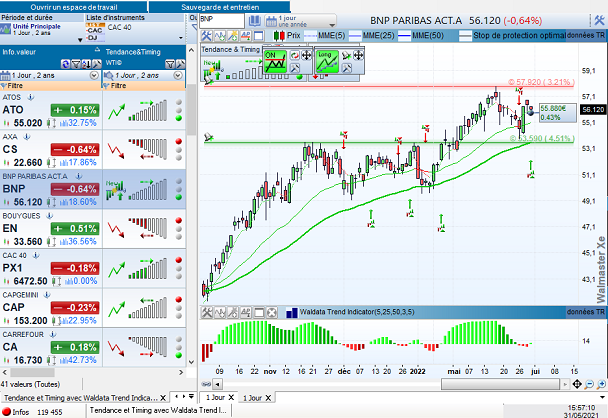This screenshot has width=608, height=418.
Task: Click the move handle of ON widget
Action: click(x=306, y=55)
